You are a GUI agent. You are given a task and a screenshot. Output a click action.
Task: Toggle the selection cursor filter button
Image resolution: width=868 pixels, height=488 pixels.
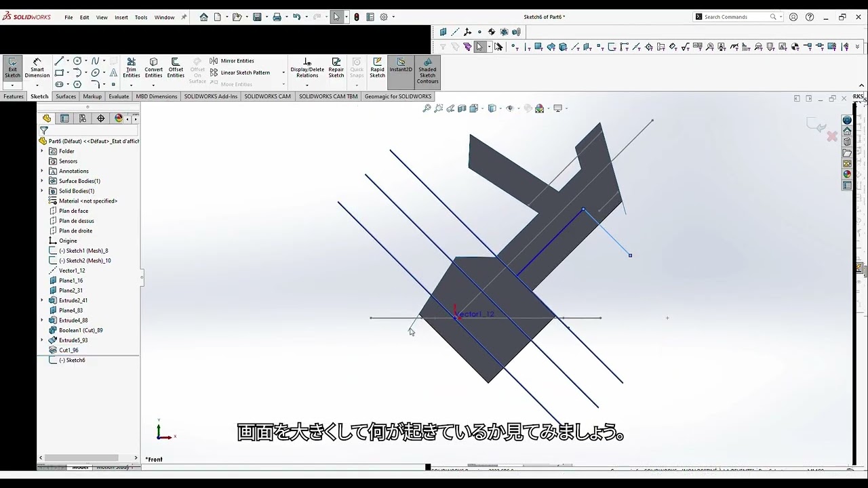[479, 47]
